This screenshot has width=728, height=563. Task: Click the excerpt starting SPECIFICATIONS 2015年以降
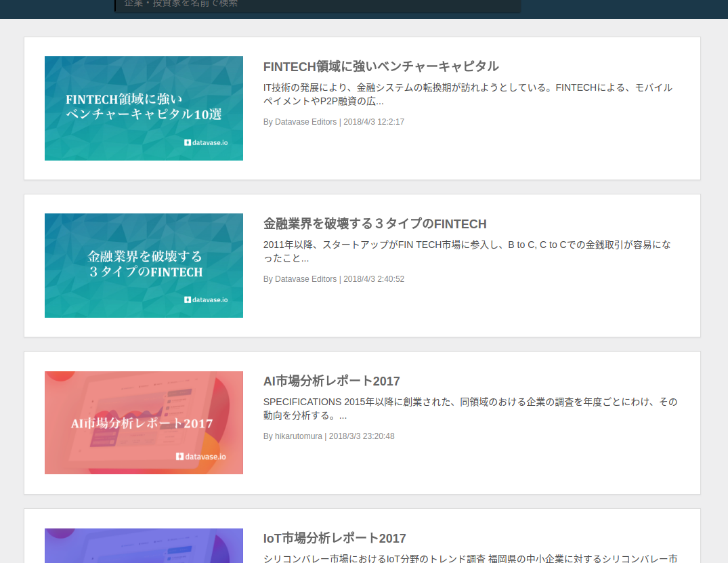click(470, 409)
